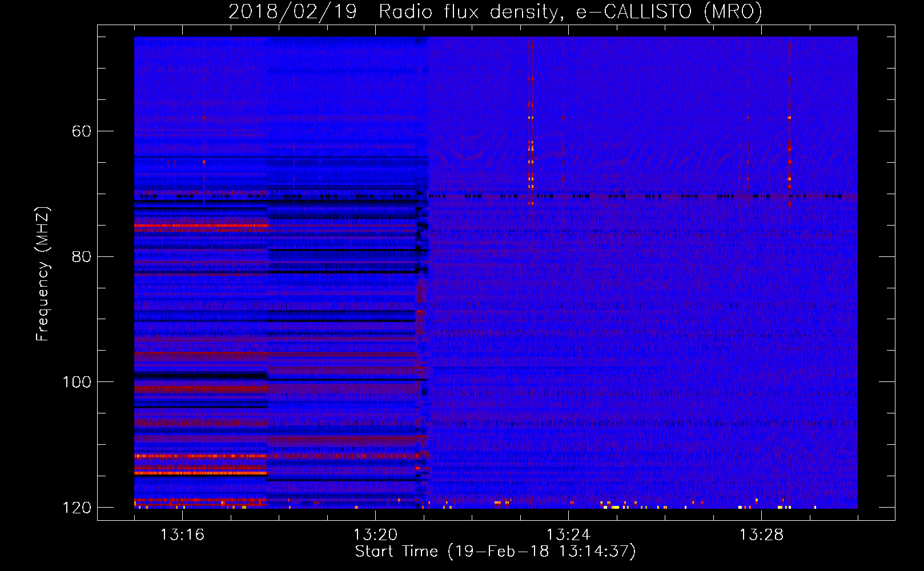This screenshot has height=571, width=924.
Task: Click the 13:16 time tick label
Action: [182, 535]
